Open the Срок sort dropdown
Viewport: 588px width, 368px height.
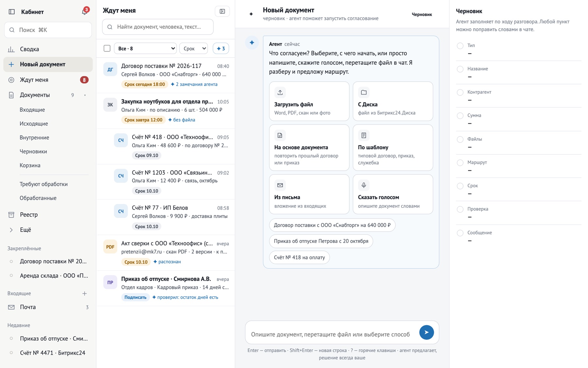coord(194,48)
